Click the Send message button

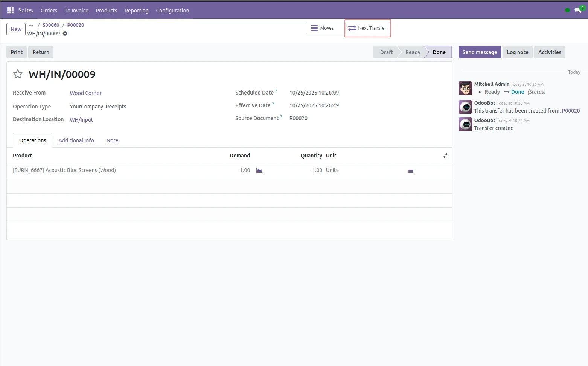[479, 52]
